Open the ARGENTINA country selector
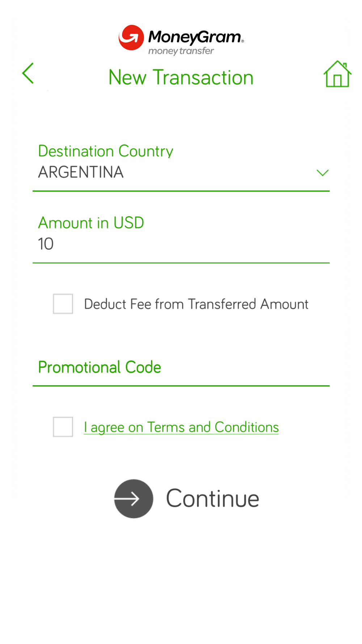 click(181, 172)
